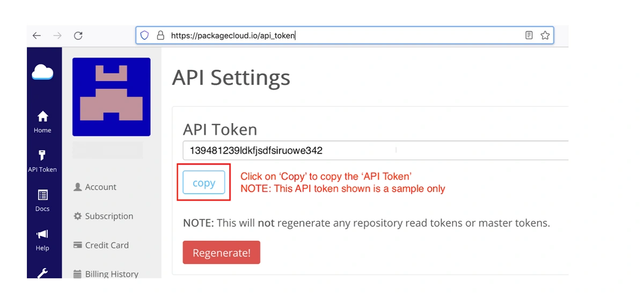Click the shield tracking protection icon

[144, 35]
